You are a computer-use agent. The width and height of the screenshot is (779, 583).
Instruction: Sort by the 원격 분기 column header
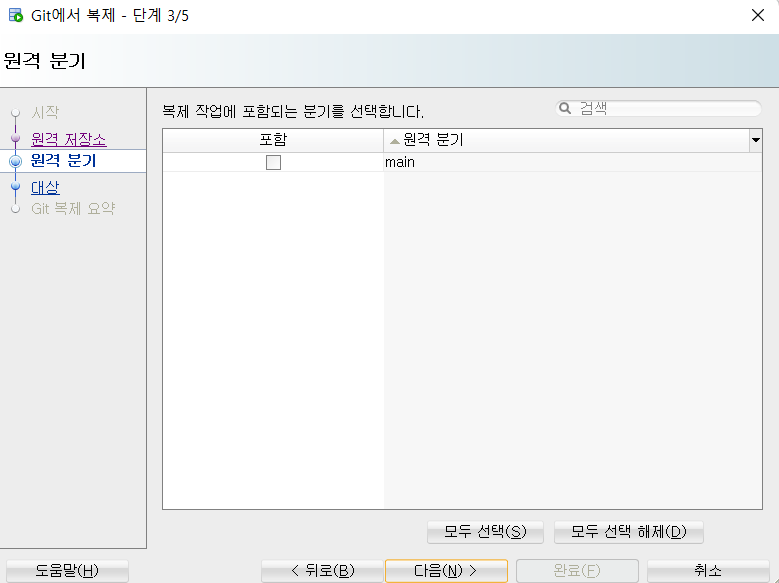[566, 140]
